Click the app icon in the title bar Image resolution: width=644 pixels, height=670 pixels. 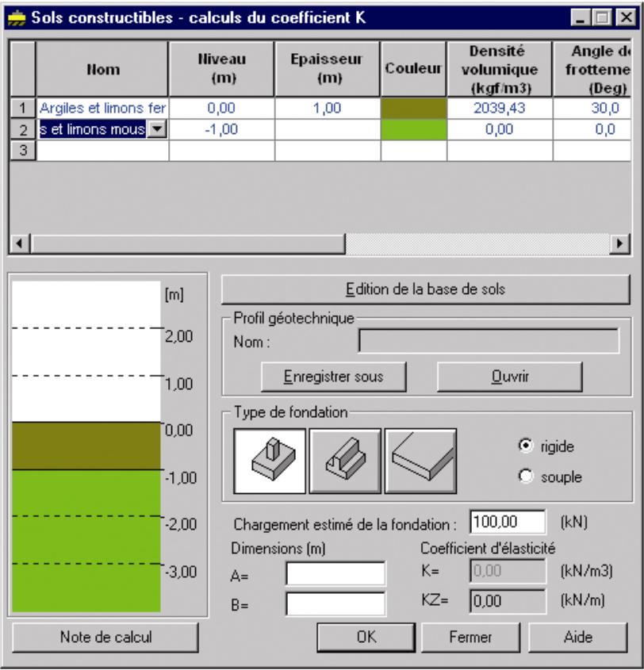(x=16, y=18)
